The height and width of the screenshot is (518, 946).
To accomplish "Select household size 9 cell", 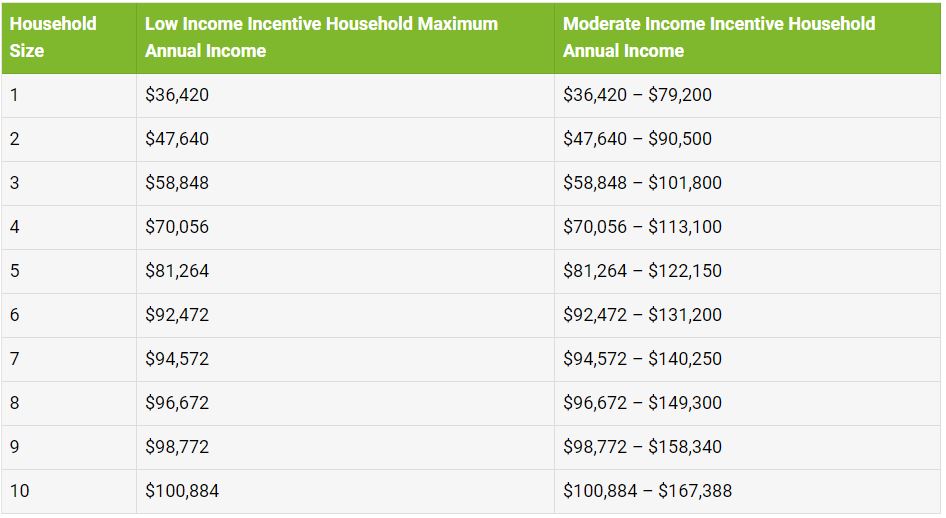I will tap(14, 447).
